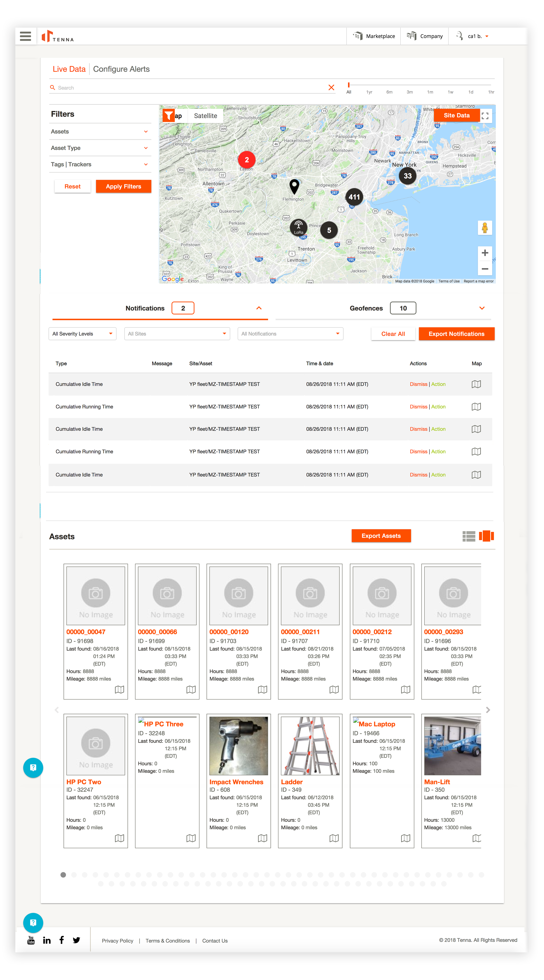544x980 pixels.
Task: Clear the search with red X
Action: (x=331, y=87)
